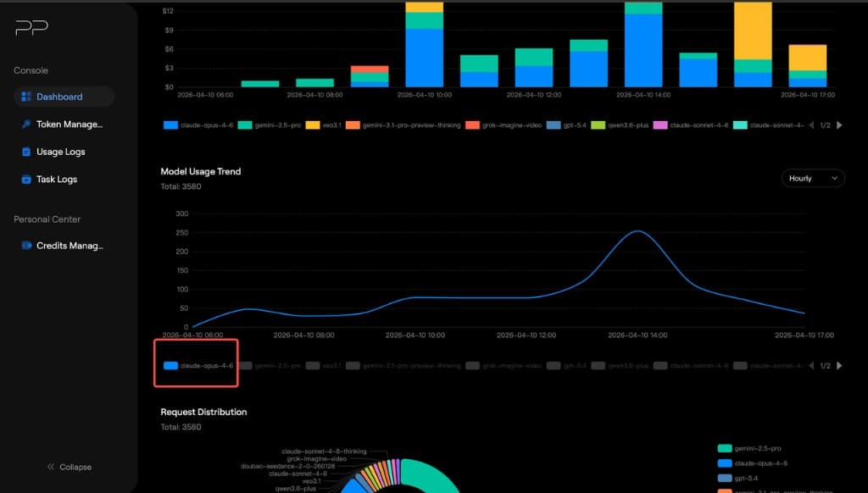Click the PP logo in the sidebar
Screen dimensions: 868x493
tap(31, 27)
